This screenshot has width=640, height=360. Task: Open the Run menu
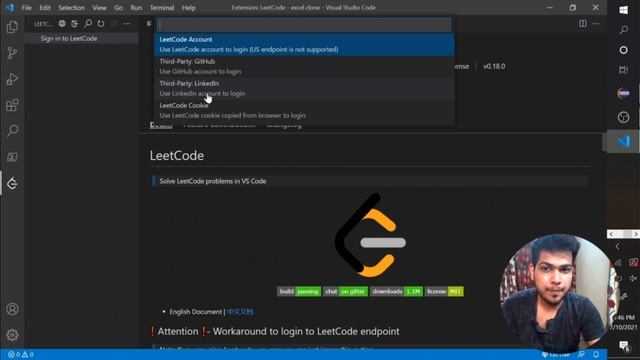pyautogui.click(x=136, y=8)
